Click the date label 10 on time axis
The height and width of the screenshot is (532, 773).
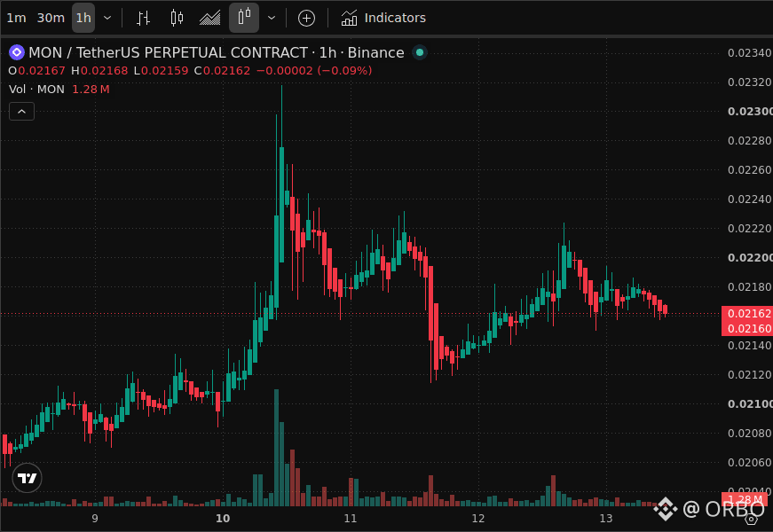pyautogui.click(x=223, y=518)
